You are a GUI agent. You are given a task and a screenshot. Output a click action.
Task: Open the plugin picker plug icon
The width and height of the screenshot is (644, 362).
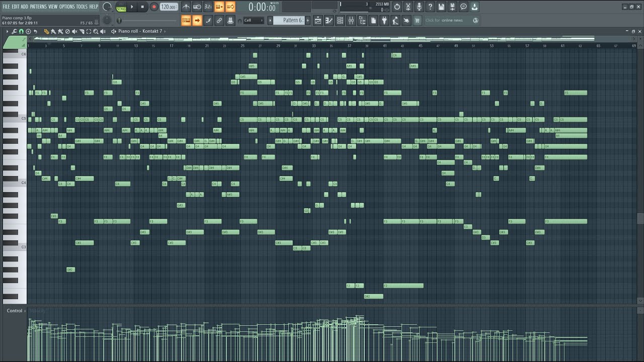pos(384,21)
